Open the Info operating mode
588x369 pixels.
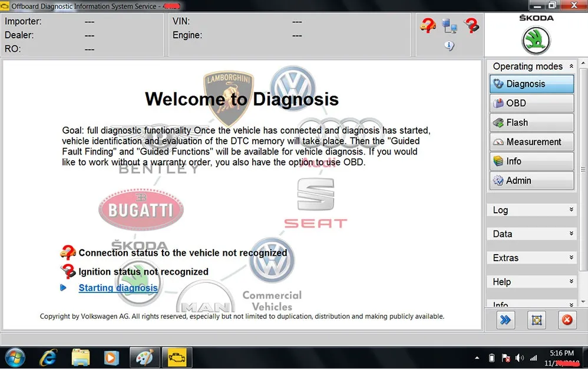tap(531, 161)
